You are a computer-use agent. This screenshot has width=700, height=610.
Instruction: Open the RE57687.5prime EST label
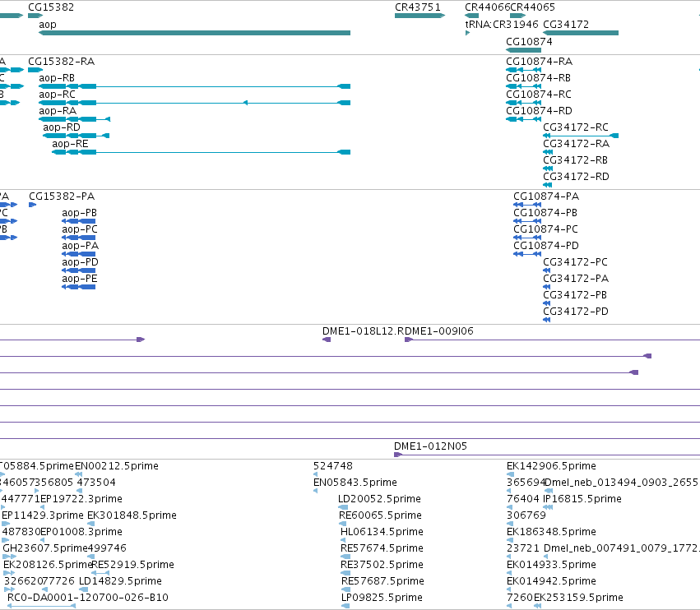point(382,581)
